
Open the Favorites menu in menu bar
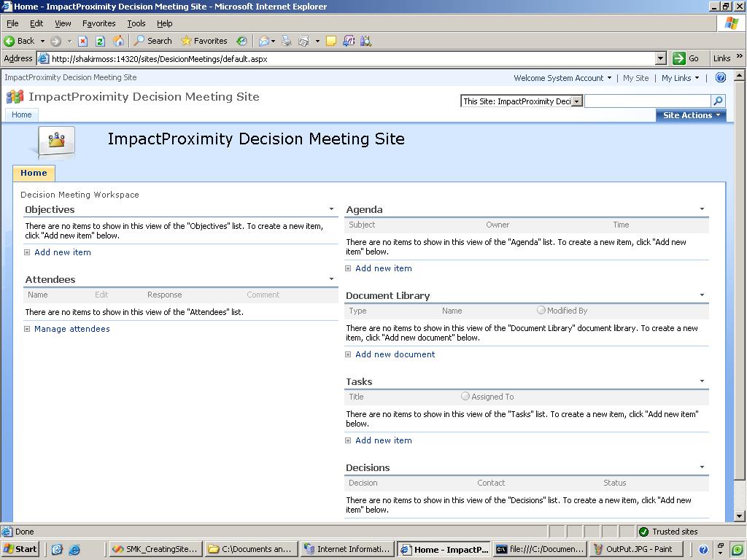pos(98,23)
